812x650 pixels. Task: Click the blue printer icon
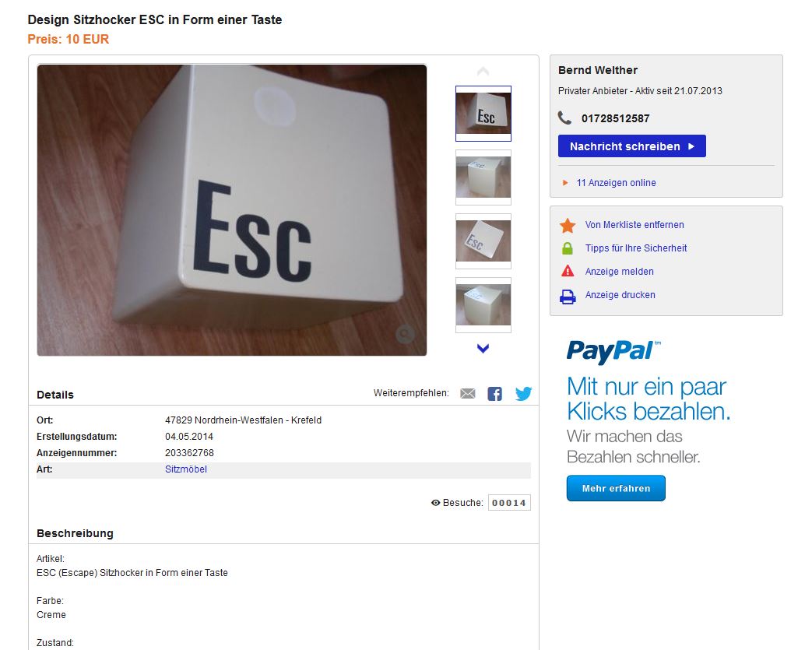[568, 297]
